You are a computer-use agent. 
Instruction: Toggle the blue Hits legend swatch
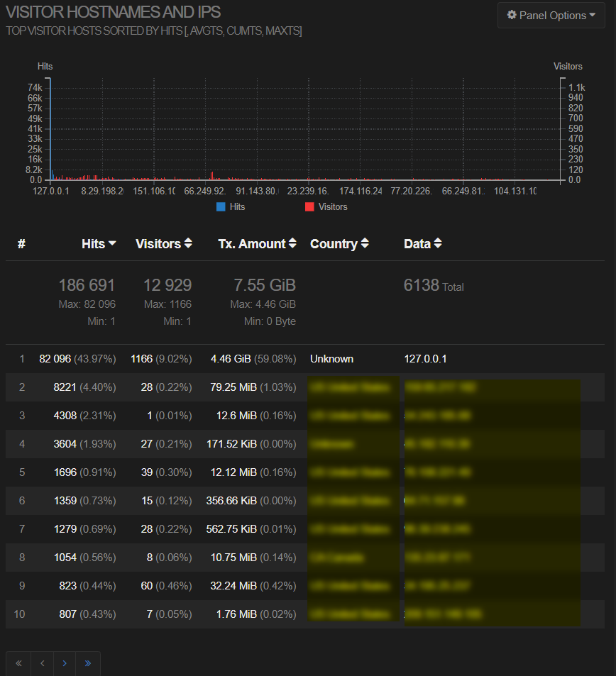221,207
